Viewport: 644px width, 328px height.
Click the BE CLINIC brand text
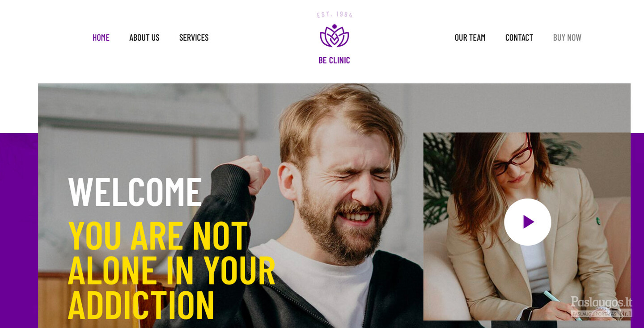tap(334, 60)
